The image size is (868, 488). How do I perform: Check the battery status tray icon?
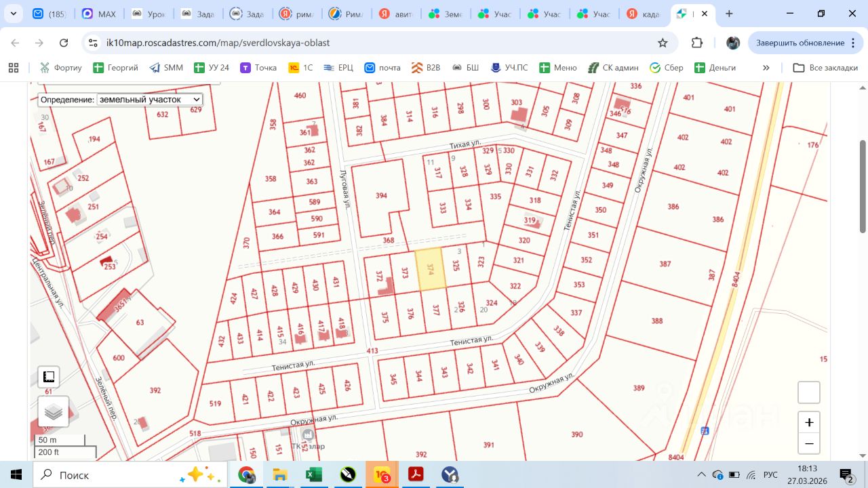coord(734,474)
